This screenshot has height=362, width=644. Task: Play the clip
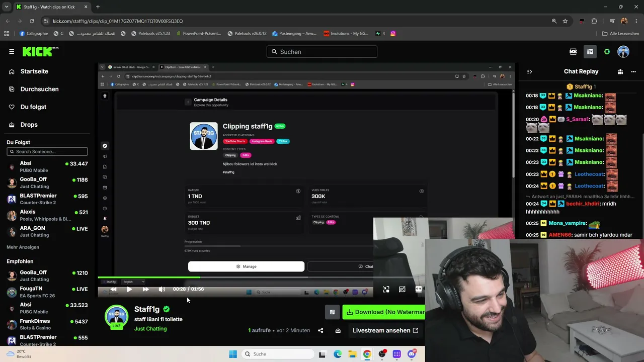coord(129,289)
